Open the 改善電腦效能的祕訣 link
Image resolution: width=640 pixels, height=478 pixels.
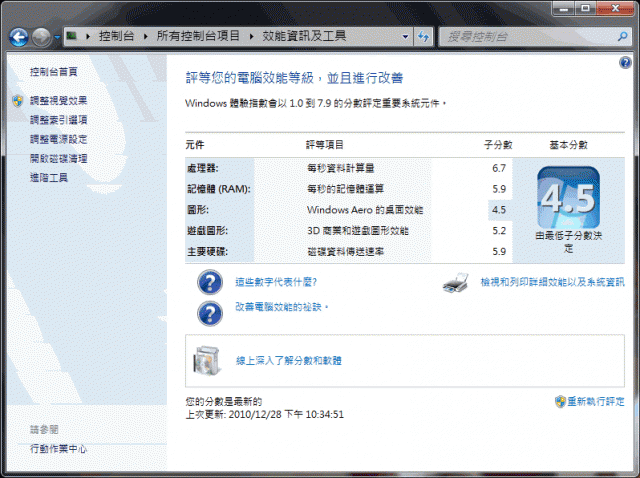pyautogui.click(x=281, y=307)
